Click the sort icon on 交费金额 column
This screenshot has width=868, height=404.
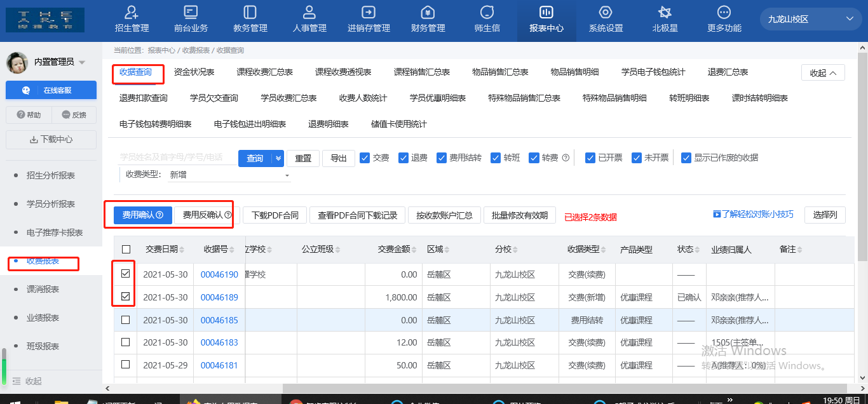(416, 250)
